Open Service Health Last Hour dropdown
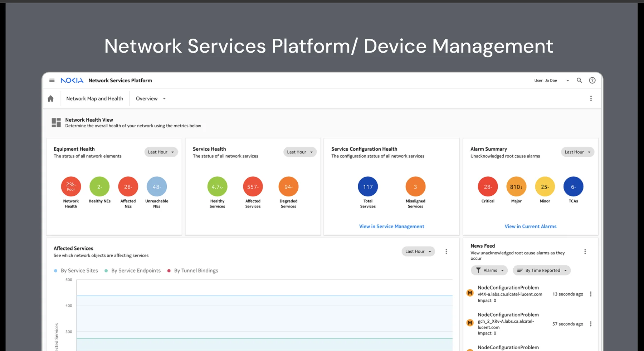The image size is (644, 351). tap(300, 152)
